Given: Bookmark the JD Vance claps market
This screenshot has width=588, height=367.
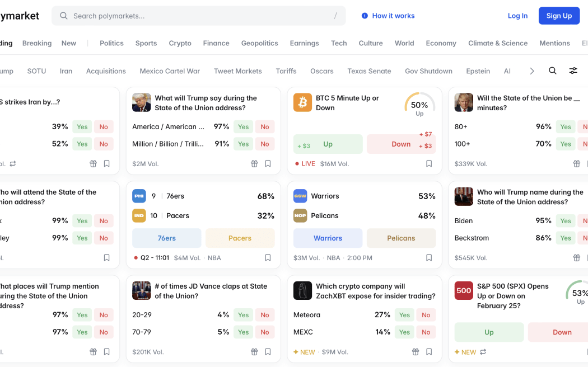Looking at the screenshot, I should point(268,352).
